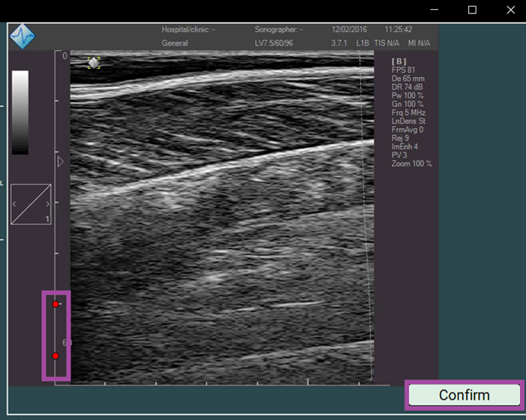Click the Zoom 100 % readout
The height and width of the screenshot is (420, 526).
click(411, 163)
